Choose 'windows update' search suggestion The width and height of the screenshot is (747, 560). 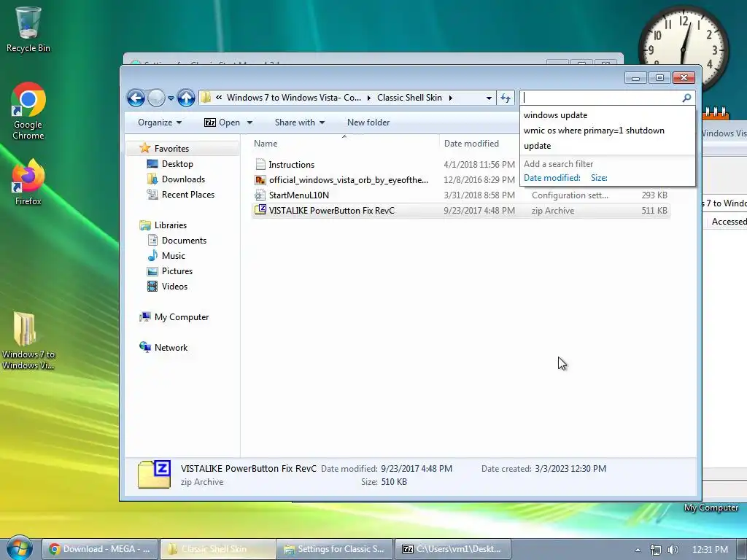[608, 115]
